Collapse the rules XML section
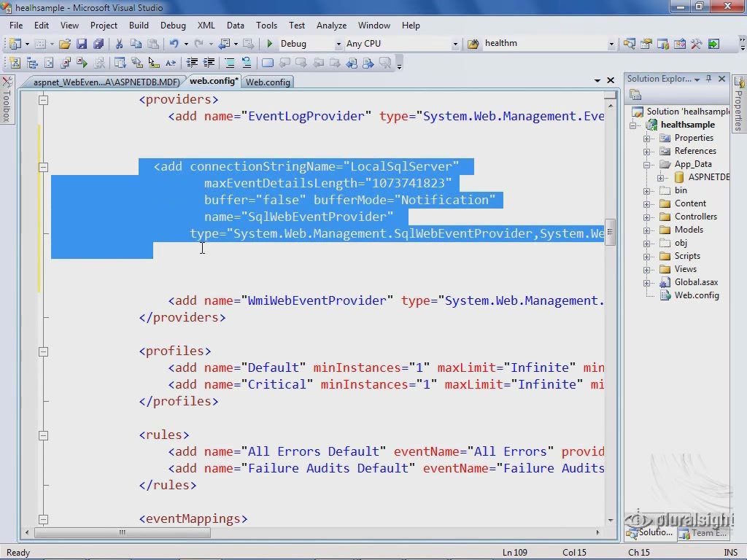747x560 pixels. click(x=43, y=435)
